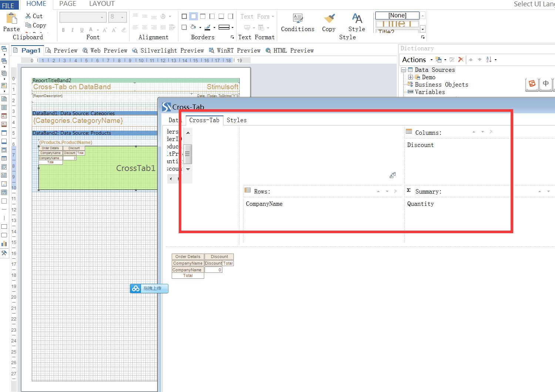
Task: Click the Cut scissors button
Action: [x=34, y=16]
